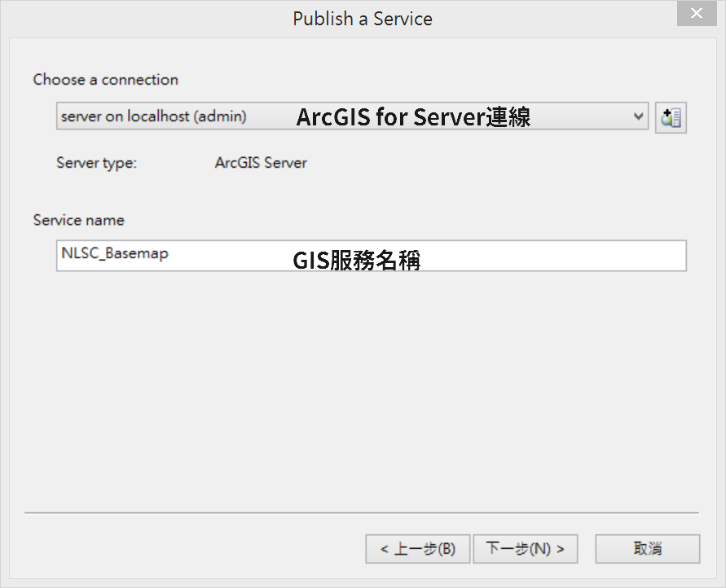726x588 pixels.
Task: Open the server on localhost (admin) combo box
Action: (352, 116)
